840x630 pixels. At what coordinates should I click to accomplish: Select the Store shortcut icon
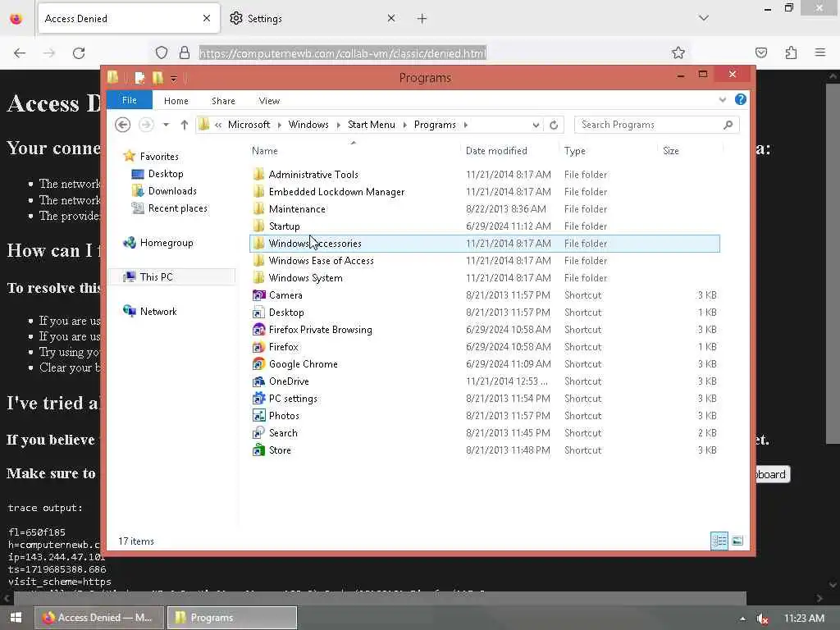click(258, 450)
